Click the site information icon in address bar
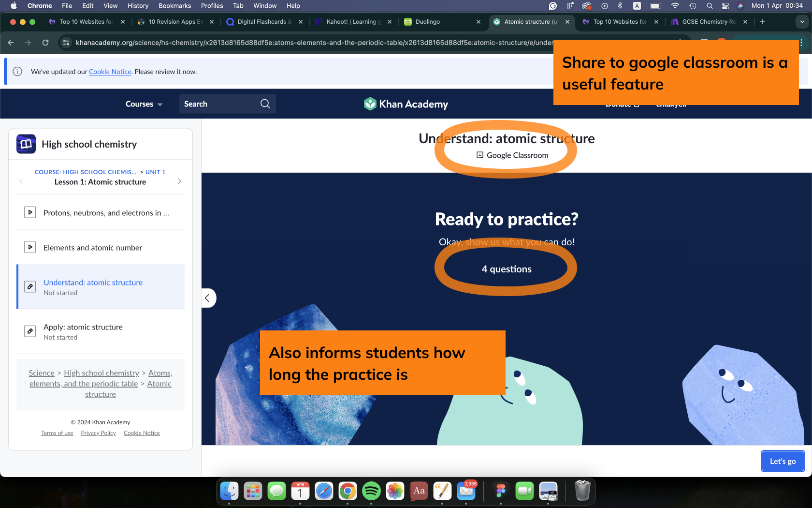The height and width of the screenshot is (508, 812). point(66,43)
